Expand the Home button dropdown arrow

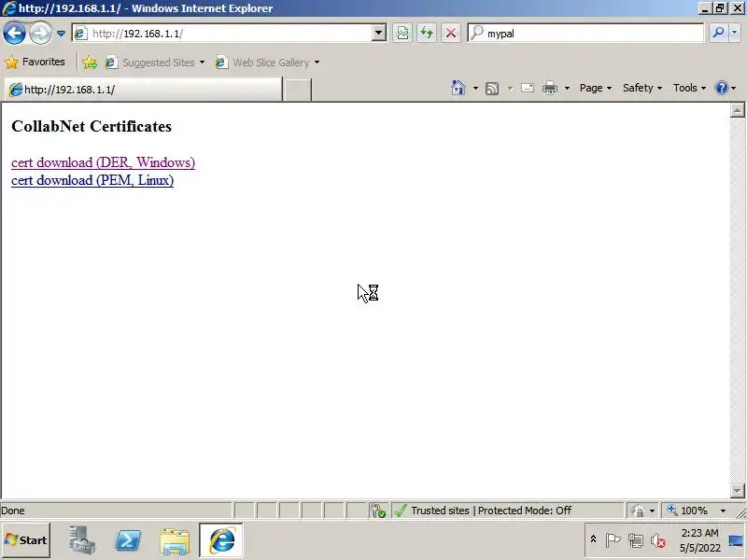475,89
